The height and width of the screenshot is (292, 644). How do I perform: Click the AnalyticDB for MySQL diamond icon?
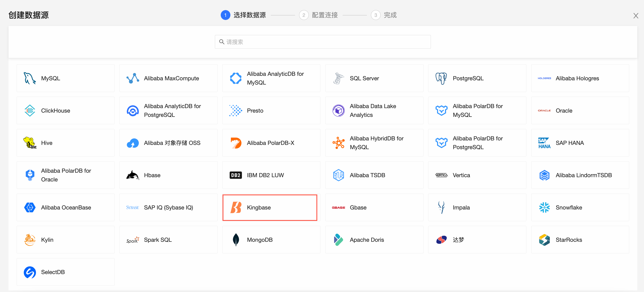pyautogui.click(x=236, y=78)
